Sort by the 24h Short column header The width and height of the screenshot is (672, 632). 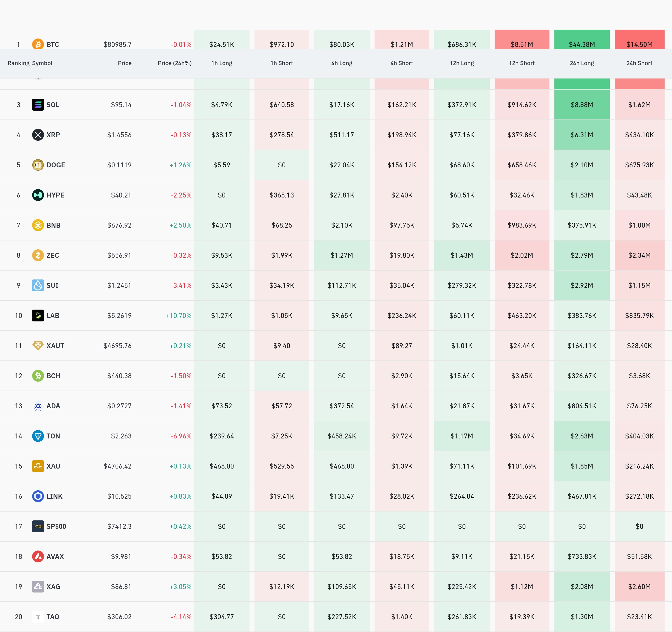640,63
